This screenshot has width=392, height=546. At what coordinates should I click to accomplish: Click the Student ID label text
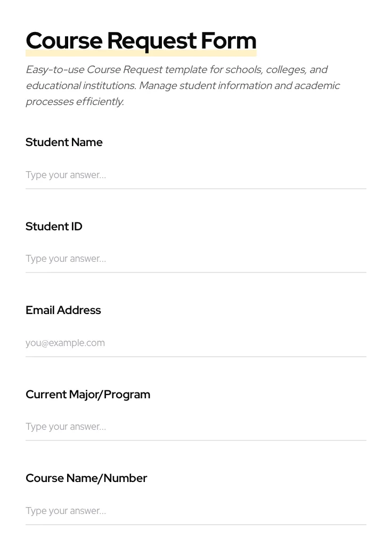[54, 227]
